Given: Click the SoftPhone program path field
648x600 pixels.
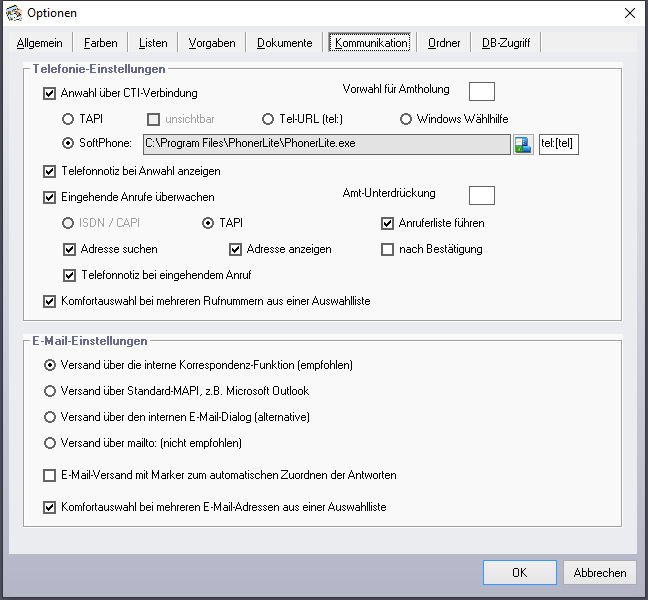Looking at the screenshot, I should click(326, 144).
